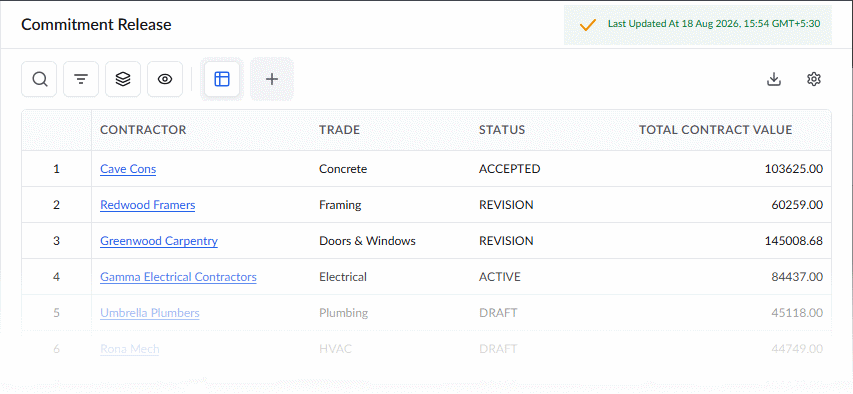Viewport: 853px width, 394px height.
Task: Open the Cave Cons contractor link
Action: (x=128, y=169)
